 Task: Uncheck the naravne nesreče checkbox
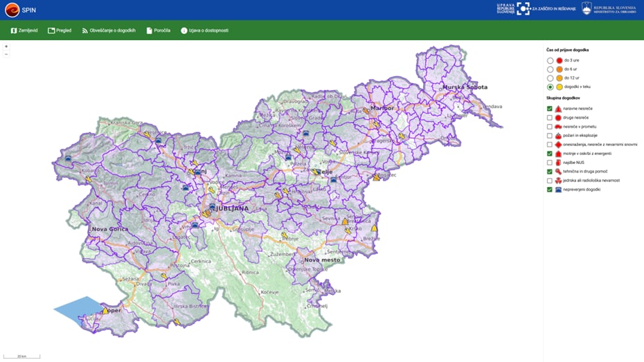coord(550,109)
